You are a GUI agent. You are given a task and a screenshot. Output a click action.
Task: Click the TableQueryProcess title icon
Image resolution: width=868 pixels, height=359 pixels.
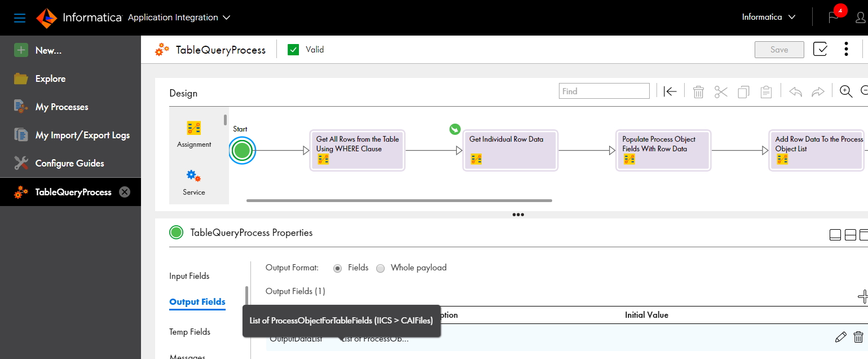pyautogui.click(x=162, y=50)
